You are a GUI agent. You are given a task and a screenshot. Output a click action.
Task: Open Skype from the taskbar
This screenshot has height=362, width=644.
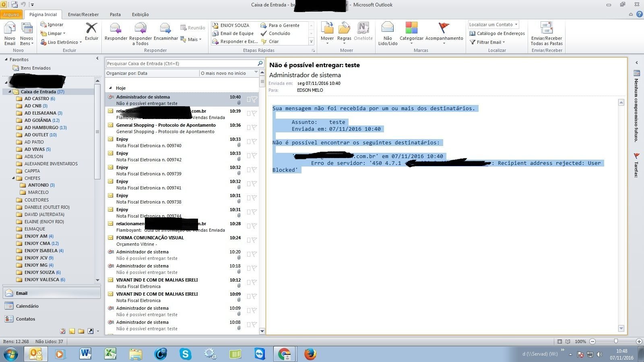[185, 354]
